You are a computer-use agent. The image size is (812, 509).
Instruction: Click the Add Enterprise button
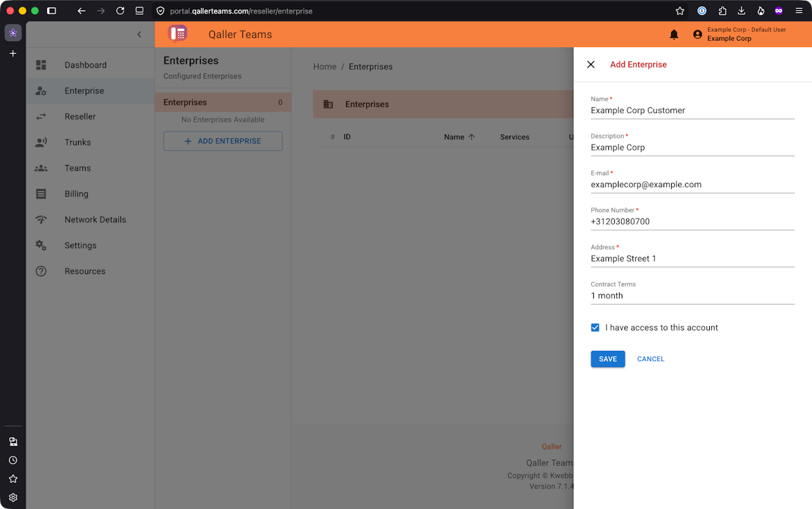[x=223, y=141]
